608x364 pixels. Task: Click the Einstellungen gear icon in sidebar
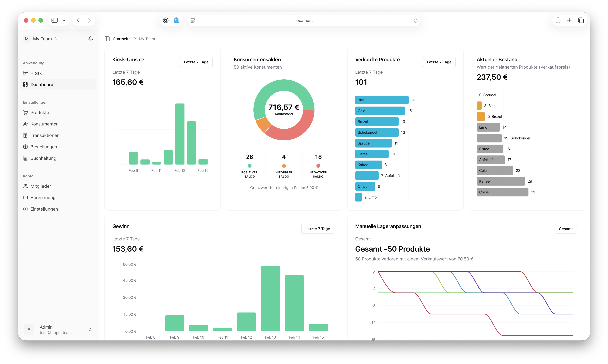coord(25,209)
